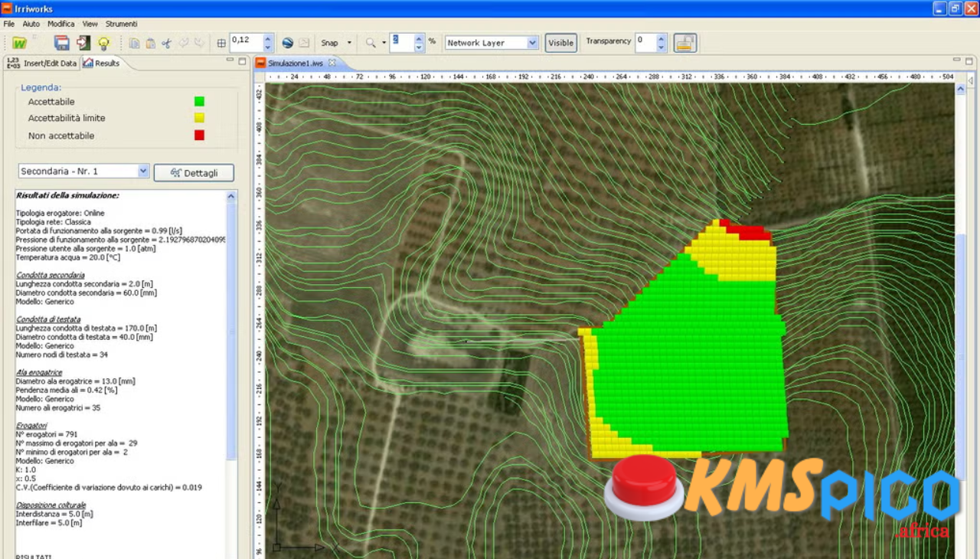Increase the grid spacing value
980x559 pixels.
pos(268,38)
